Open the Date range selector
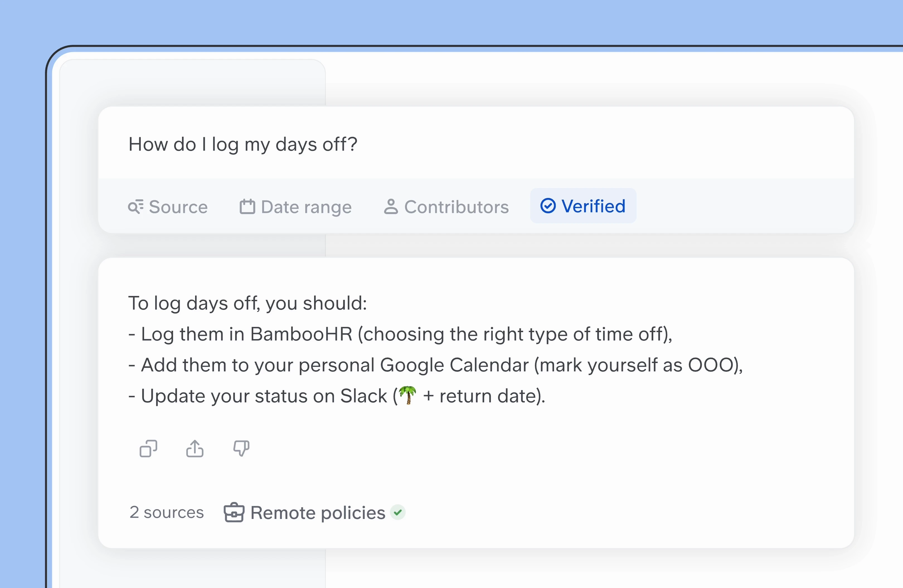This screenshot has width=903, height=588. [295, 207]
